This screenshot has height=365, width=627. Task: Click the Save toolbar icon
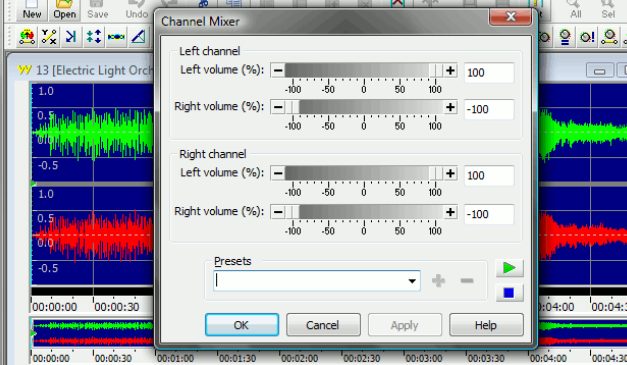coord(98,10)
